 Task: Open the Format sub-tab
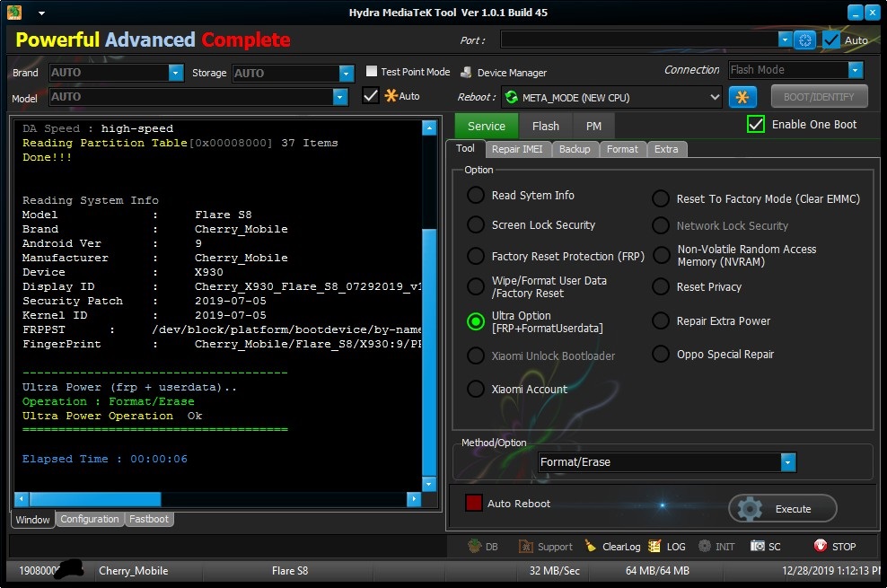[621, 149]
